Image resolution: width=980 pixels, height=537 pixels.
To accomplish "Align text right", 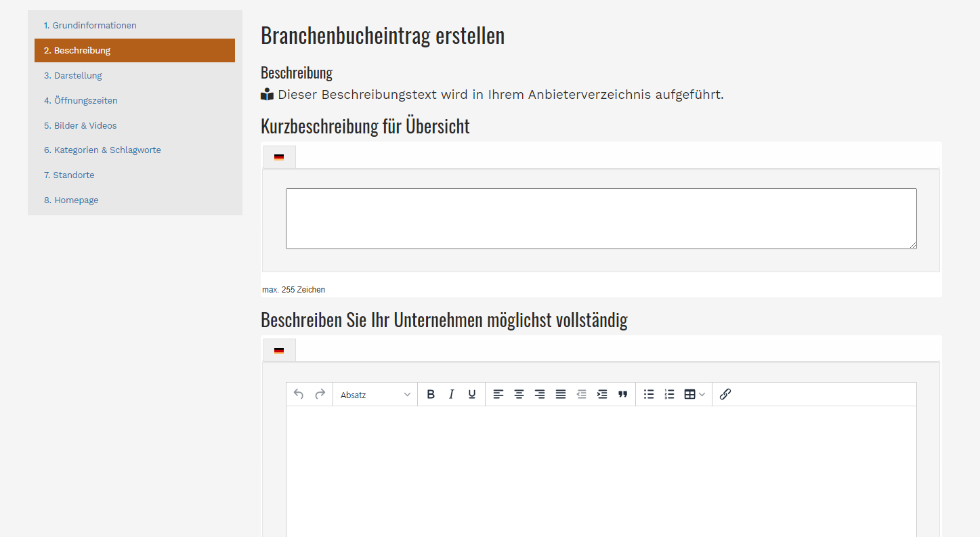I will click(540, 394).
